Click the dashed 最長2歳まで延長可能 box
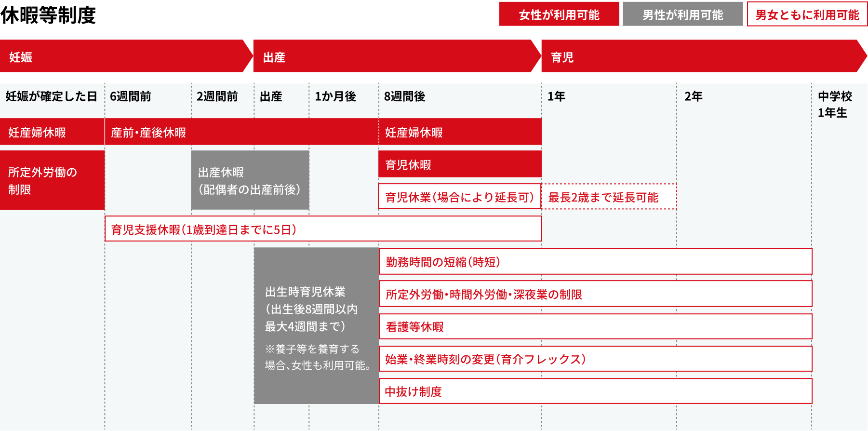This screenshot has width=868, height=431. [609, 197]
